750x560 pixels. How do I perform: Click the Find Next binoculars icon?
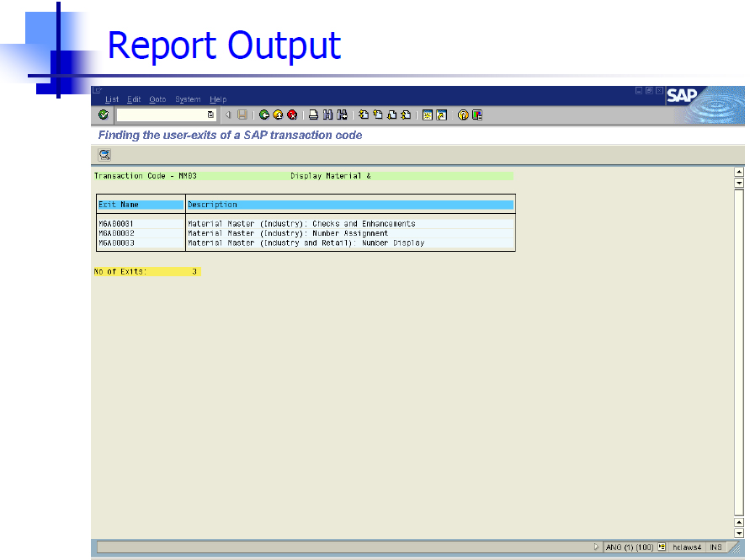coord(342,115)
